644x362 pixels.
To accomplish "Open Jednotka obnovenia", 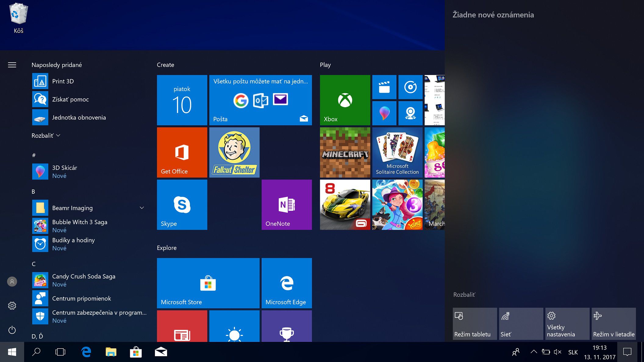I will pos(89,118).
